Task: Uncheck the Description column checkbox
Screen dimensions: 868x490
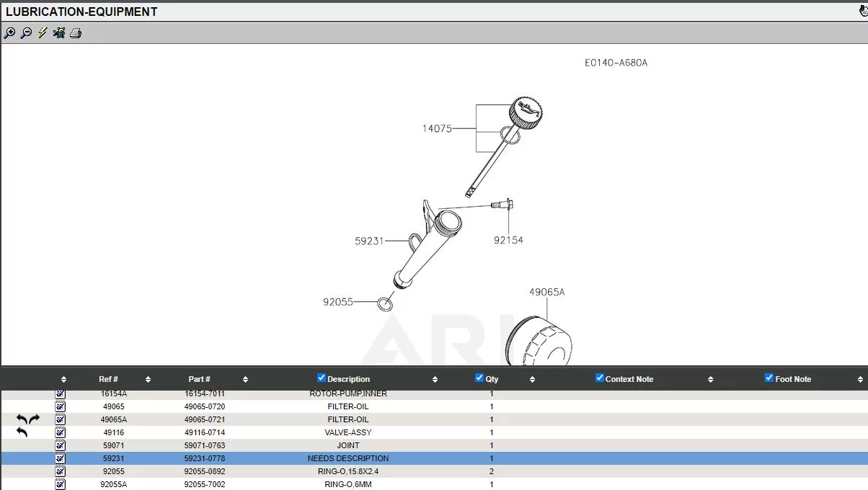Action: tap(322, 378)
